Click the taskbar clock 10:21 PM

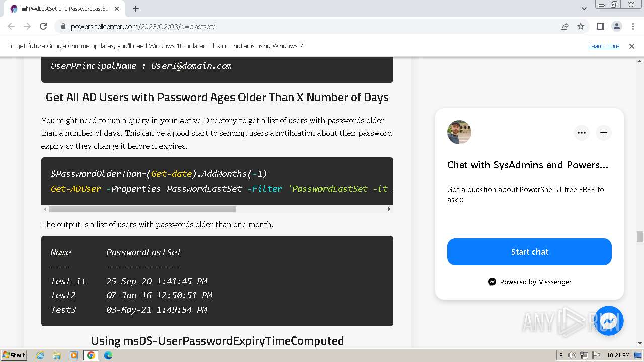click(618, 355)
